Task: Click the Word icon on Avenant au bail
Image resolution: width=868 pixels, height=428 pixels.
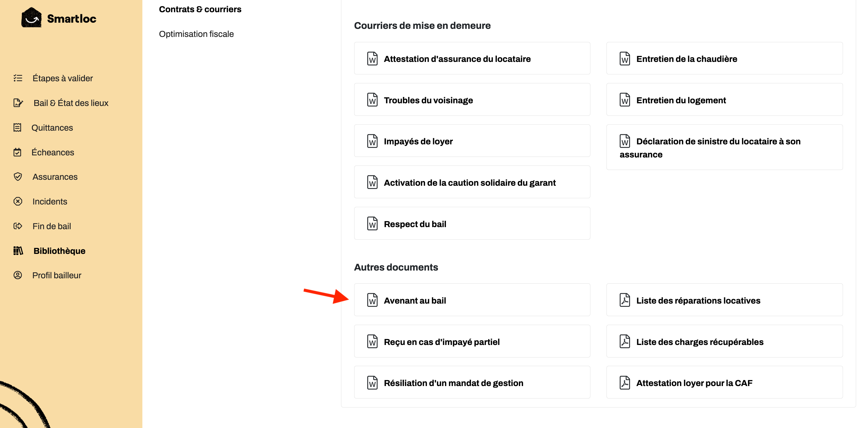Action: 372,300
